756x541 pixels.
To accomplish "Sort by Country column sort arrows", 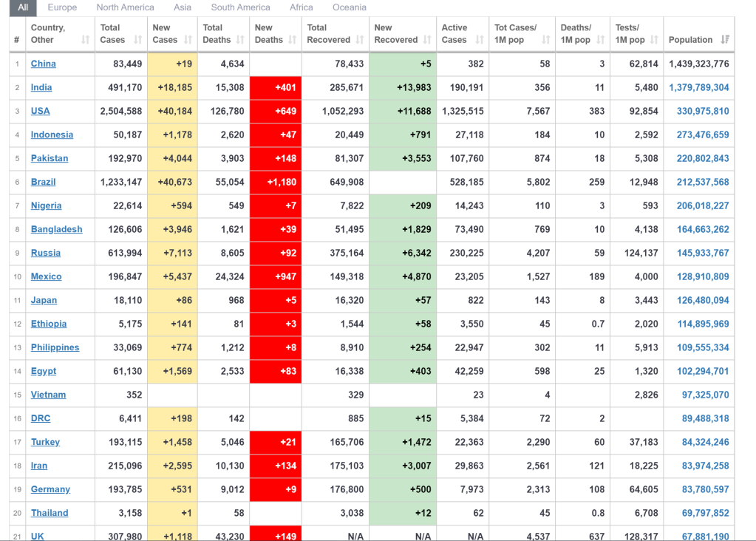I will [x=85, y=40].
